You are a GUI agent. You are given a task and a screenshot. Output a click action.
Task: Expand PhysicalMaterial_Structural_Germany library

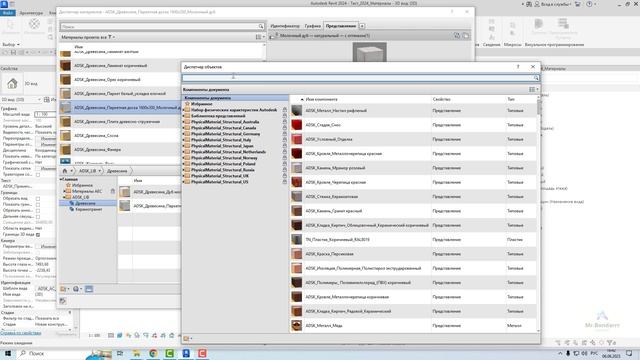pos(183,134)
